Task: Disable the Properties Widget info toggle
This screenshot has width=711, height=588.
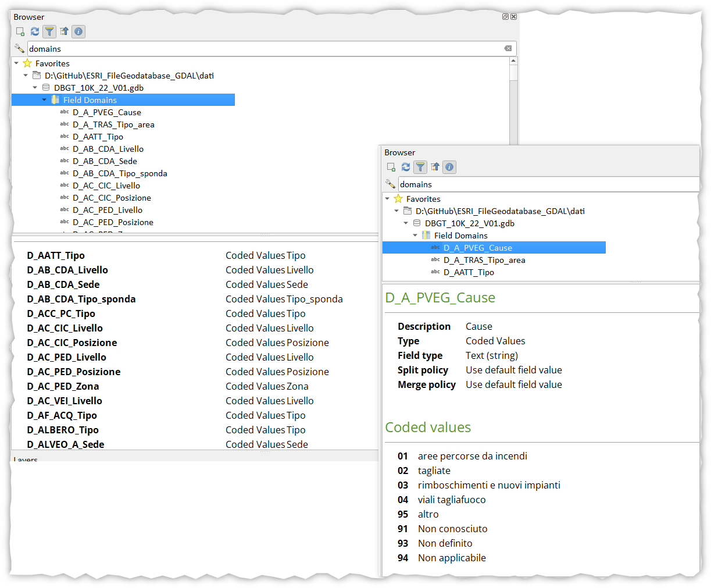Action: (x=78, y=31)
